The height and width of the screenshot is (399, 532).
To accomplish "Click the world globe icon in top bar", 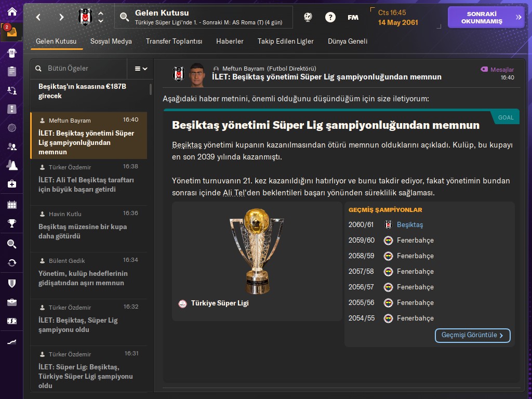I will tap(308, 17).
